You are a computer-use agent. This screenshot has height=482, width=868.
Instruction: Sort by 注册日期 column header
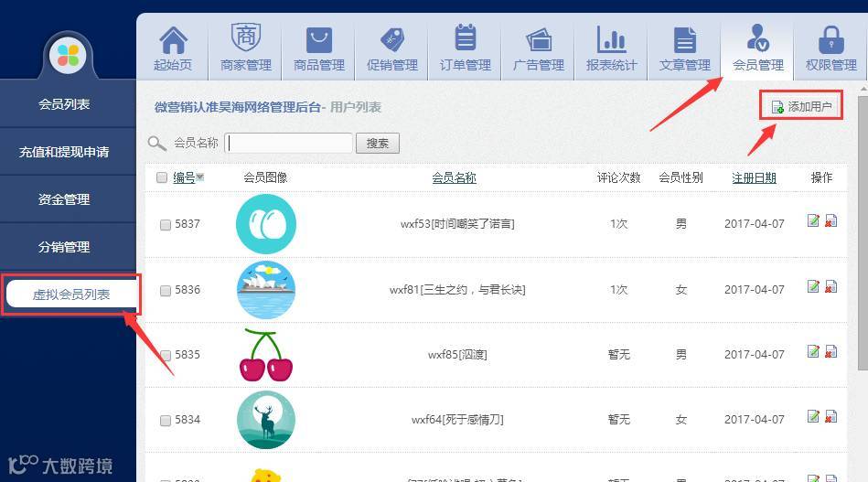click(x=754, y=177)
